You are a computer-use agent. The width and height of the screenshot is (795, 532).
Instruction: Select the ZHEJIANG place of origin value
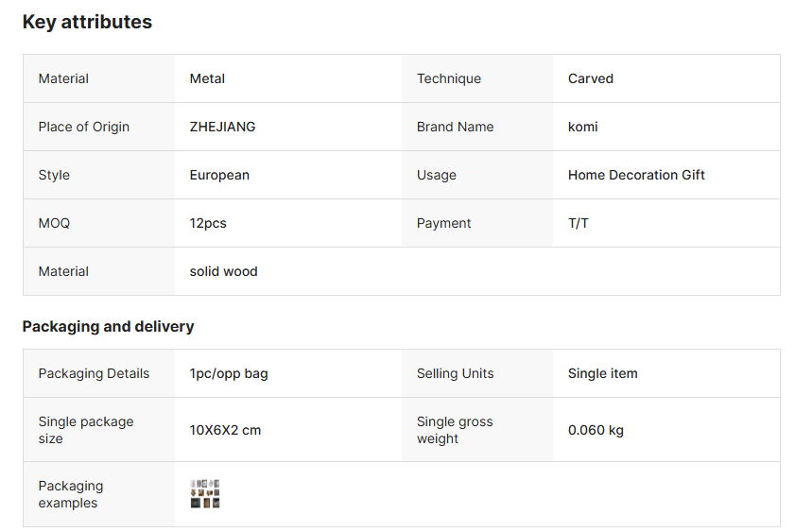[222, 127]
